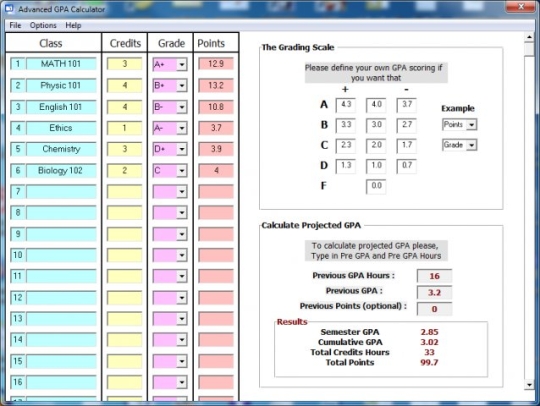
Task: Click the Previous GPA field showing 3.2
Action: point(434,292)
